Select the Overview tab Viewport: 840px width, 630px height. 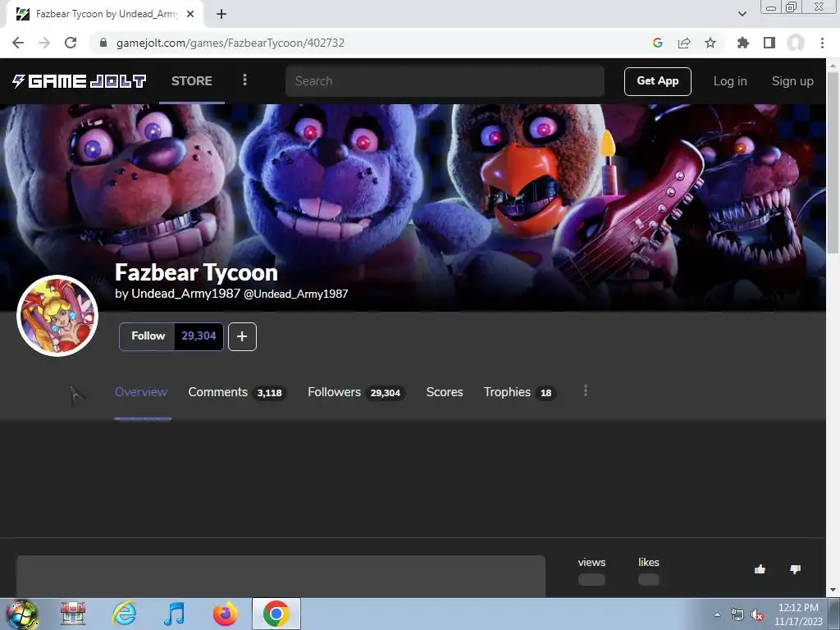pos(141,392)
